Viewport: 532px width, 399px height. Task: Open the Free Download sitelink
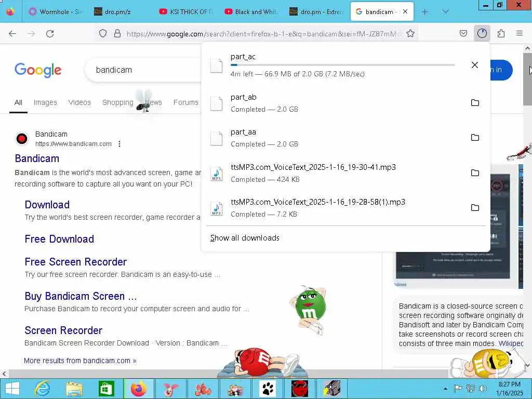click(59, 239)
